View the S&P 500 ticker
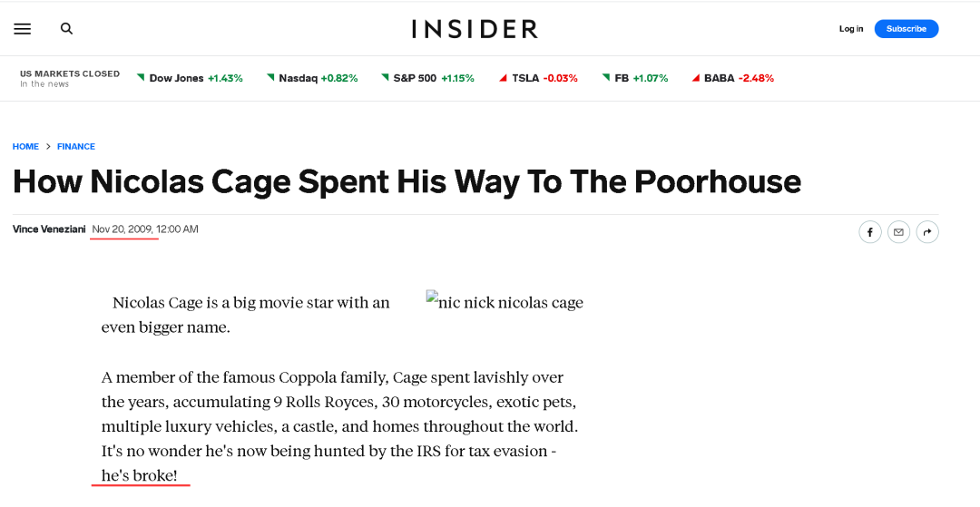 [x=427, y=78]
